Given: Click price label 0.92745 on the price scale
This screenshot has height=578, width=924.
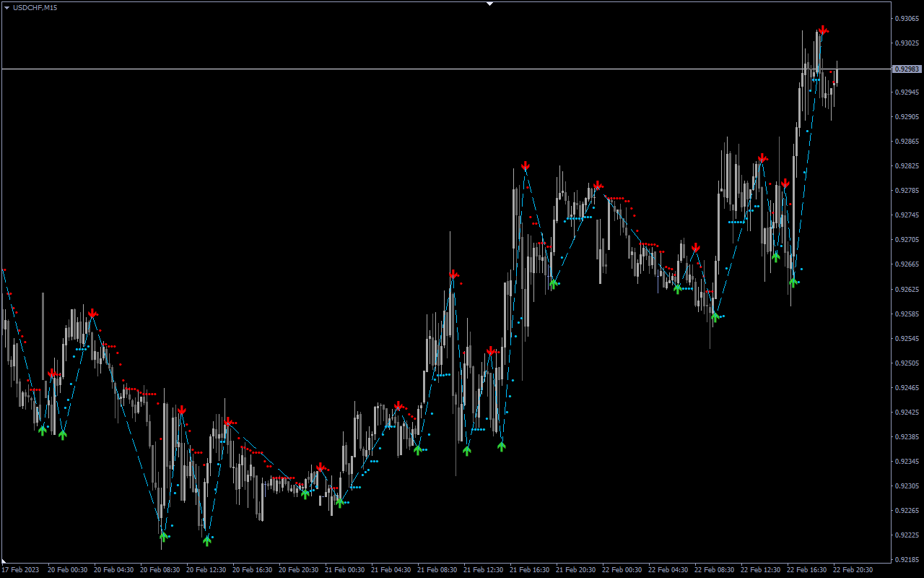Looking at the screenshot, I should point(907,215).
